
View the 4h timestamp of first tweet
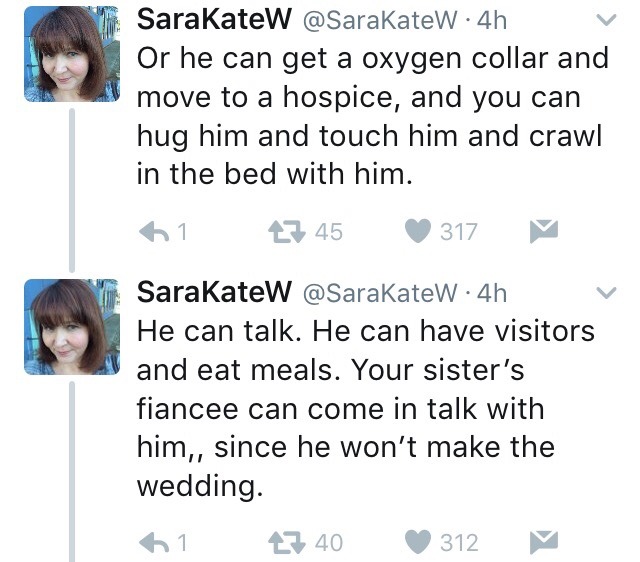494,20
